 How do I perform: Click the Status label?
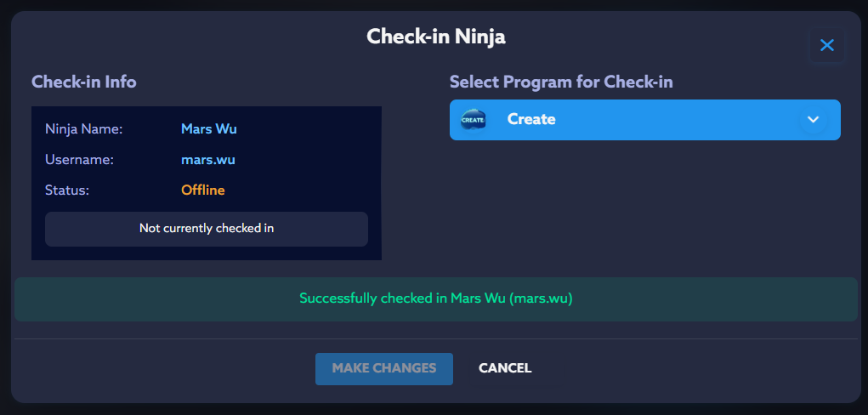(67, 190)
